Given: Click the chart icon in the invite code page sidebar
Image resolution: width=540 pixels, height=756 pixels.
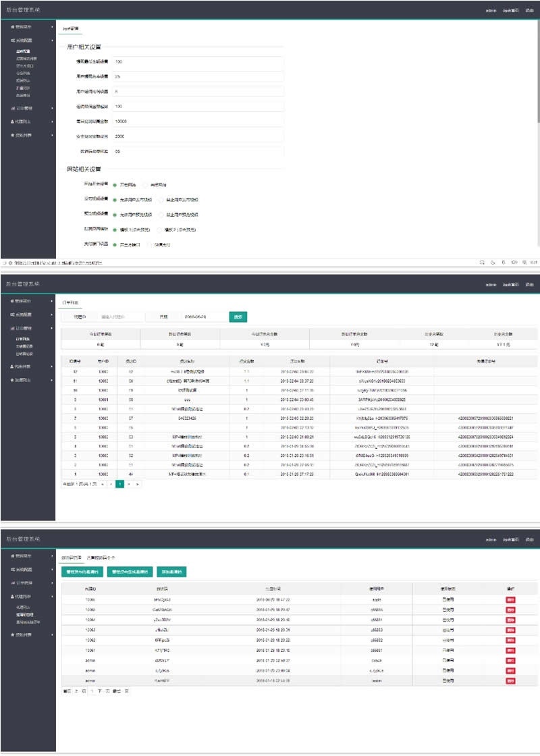Looking at the screenshot, I should pos(13,583).
